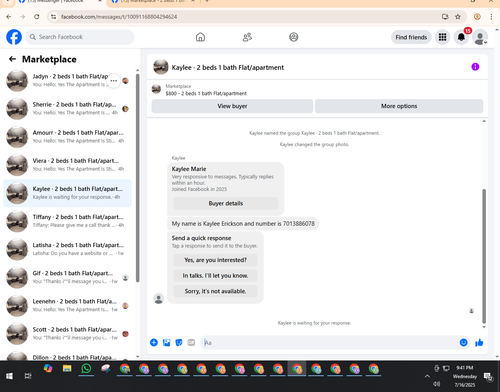Open Windows notification center icon
This screenshot has width=500, height=392.
point(489,377)
